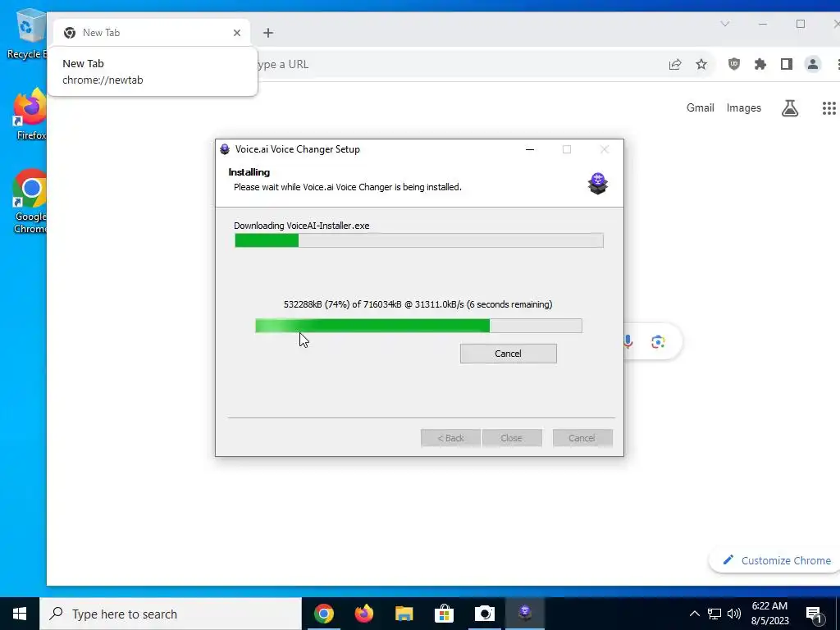Viewport: 840px width, 630px height.
Task: Open Chrome from the taskbar
Action: [323, 614]
